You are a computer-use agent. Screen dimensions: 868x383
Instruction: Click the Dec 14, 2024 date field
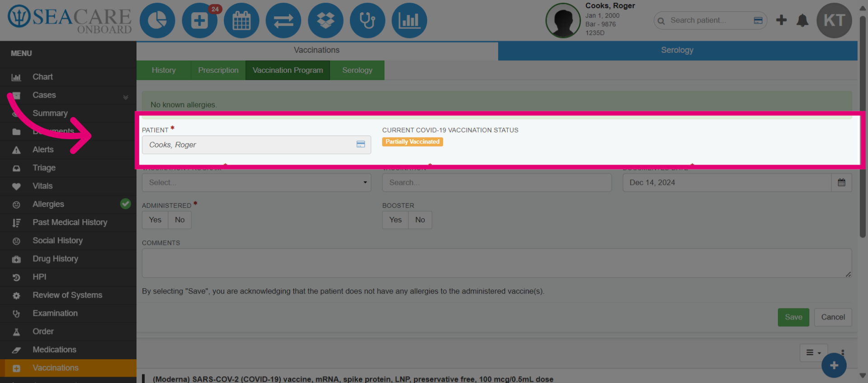click(727, 182)
